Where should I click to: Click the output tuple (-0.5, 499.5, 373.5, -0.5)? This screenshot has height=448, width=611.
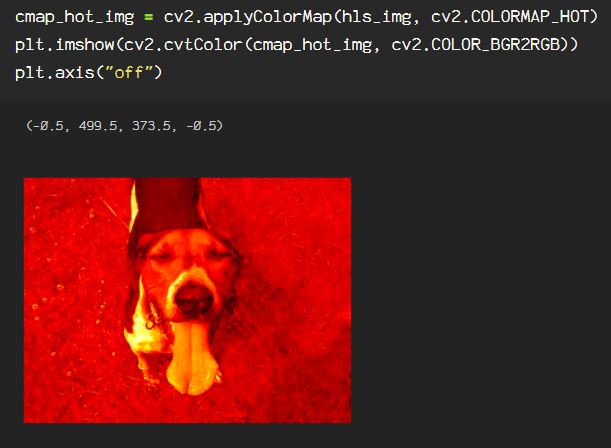point(125,126)
